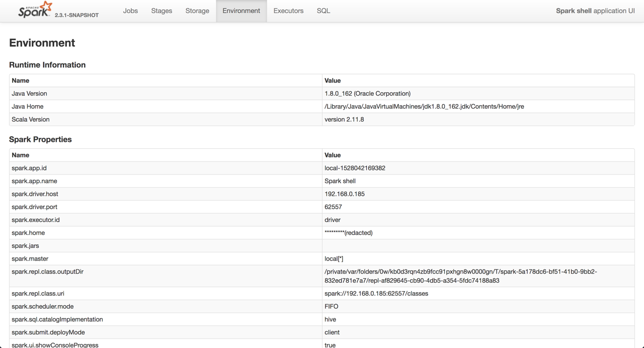The width and height of the screenshot is (644, 348).
Task: Click the spark.driver.host IP address value
Action: pyautogui.click(x=345, y=194)
